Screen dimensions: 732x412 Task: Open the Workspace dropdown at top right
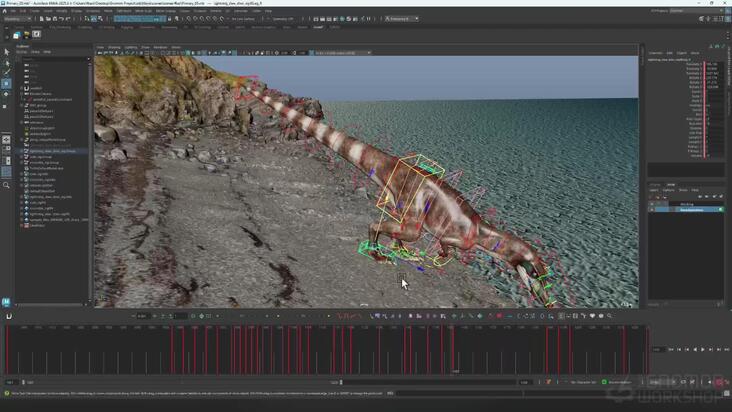[x=698, y=10]
